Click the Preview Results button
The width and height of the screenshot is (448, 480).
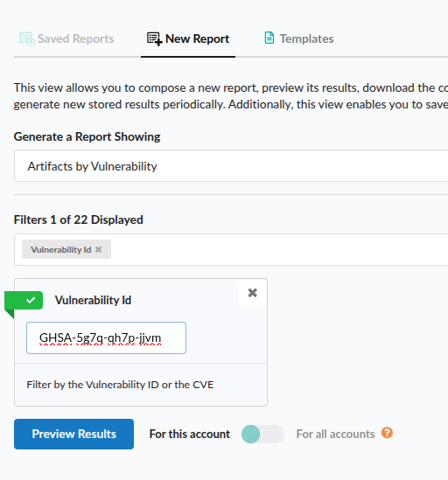[x=73, y=434]
